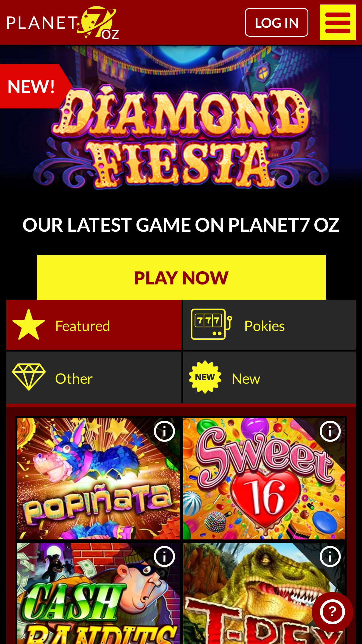Screen dimensions: 362x644
Task: Open info for Sweet 16 game
Action: pyautogui.click(x=330, y=431)
